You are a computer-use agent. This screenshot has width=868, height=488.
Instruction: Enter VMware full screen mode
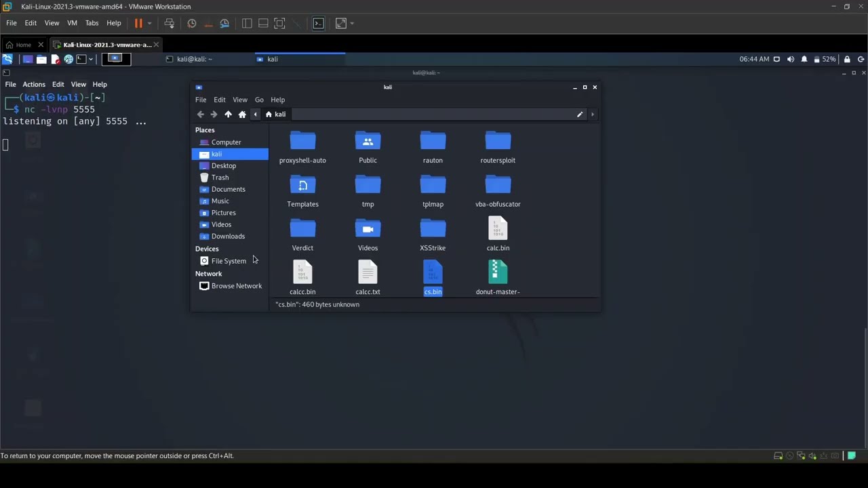coord(279,23)
